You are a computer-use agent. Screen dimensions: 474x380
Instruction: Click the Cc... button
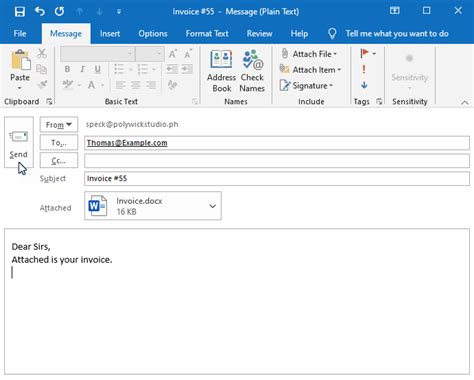59,161
